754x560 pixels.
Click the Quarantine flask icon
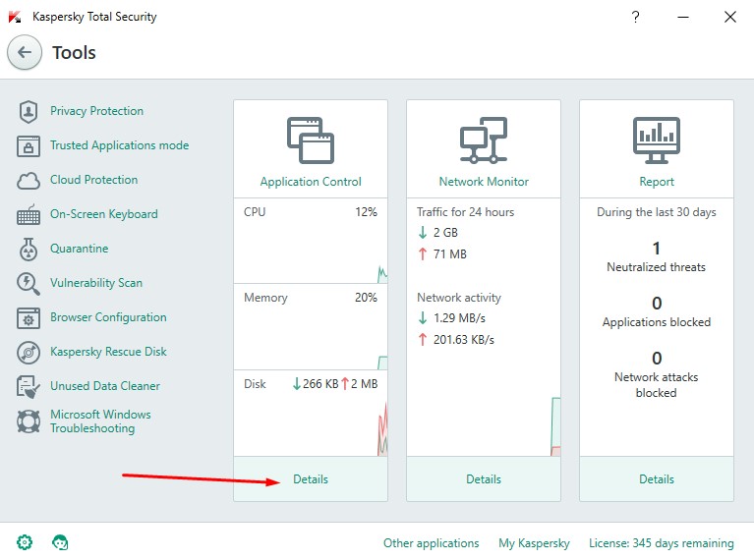tap(29, 249)
